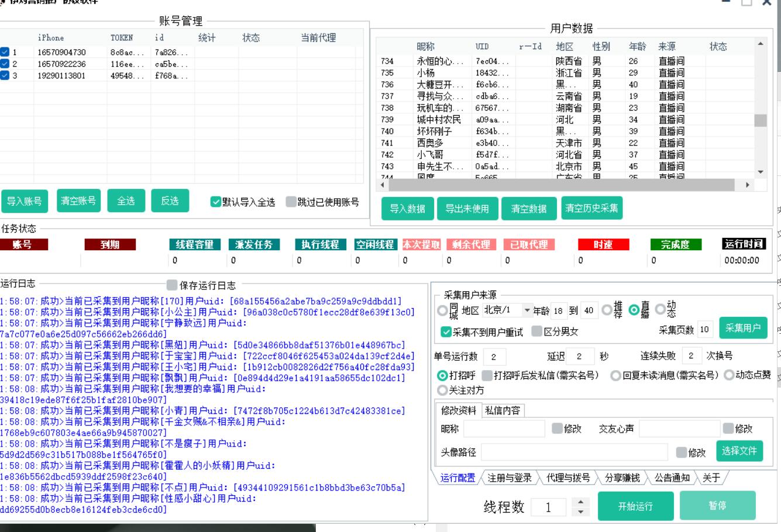This screenshot has width=781, height=532.
Task: Click the 导出未使用 button
Action: [466, 209]
